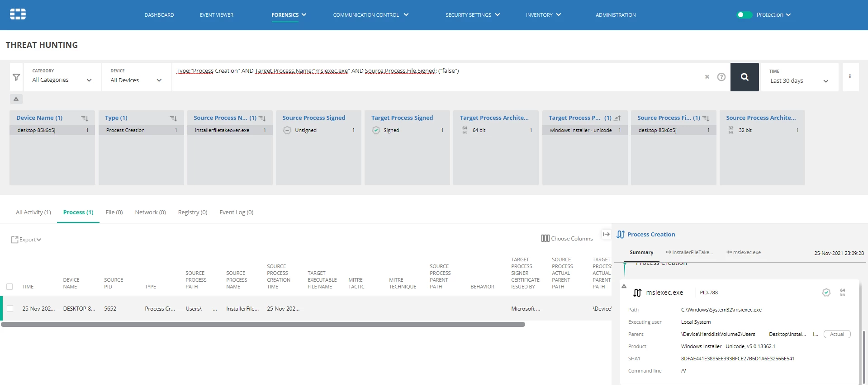
Task: Open the Export dropdown arrow
Action: click(39, 240)
